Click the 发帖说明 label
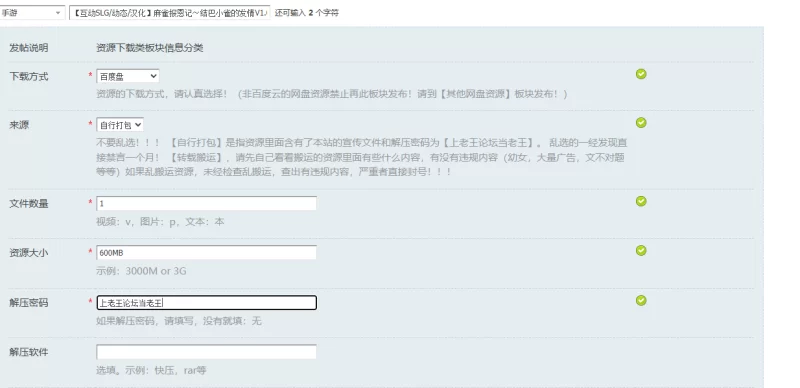Screen dimensions: 800x388 click(29, 48)
